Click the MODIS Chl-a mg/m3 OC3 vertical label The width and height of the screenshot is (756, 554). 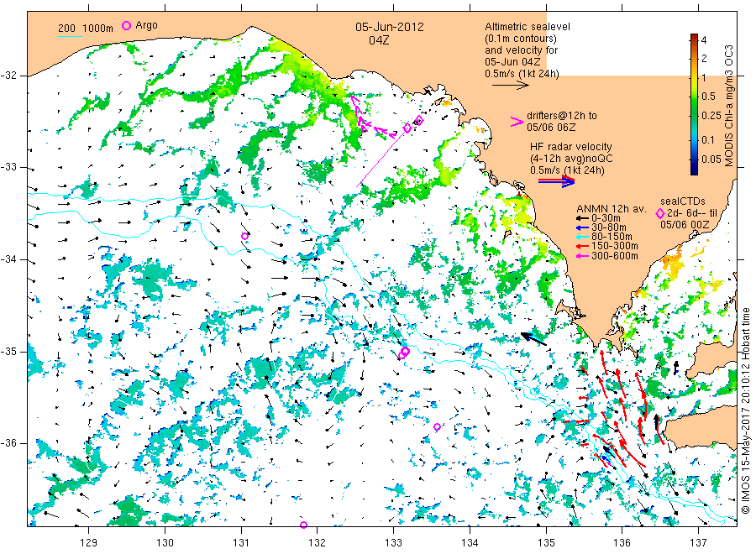point(729,106)
